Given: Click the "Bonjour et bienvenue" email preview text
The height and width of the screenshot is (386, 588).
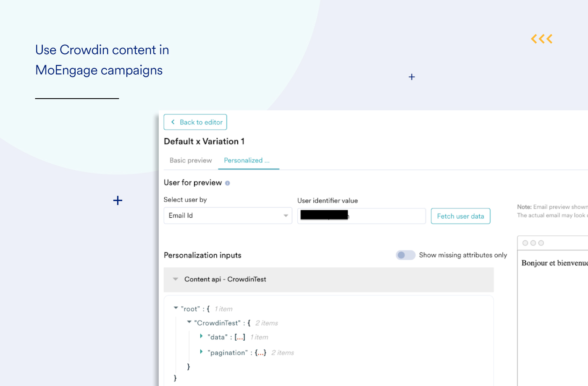Looking at the screenshot, I should point(554,263).
